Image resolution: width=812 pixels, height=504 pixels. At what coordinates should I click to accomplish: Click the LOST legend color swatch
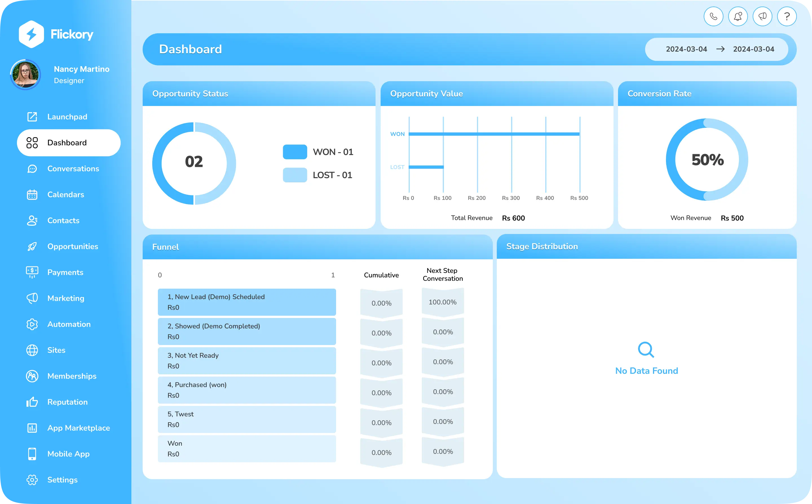pyautogui.click(x=295, y=175)
